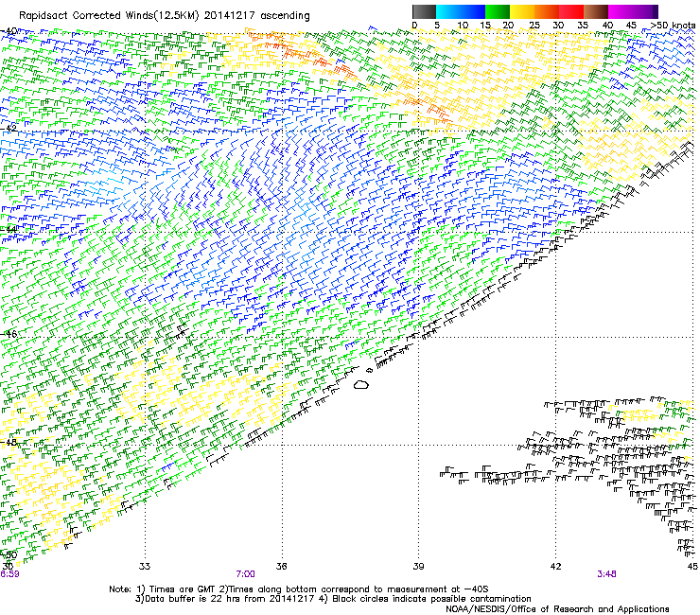Click the 36 longitude axis label

pos(281,567)
